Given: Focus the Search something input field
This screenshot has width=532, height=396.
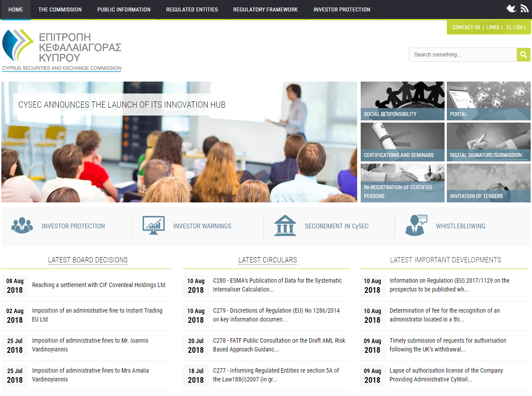Looking at the screenshot, I should click(463, 55).
